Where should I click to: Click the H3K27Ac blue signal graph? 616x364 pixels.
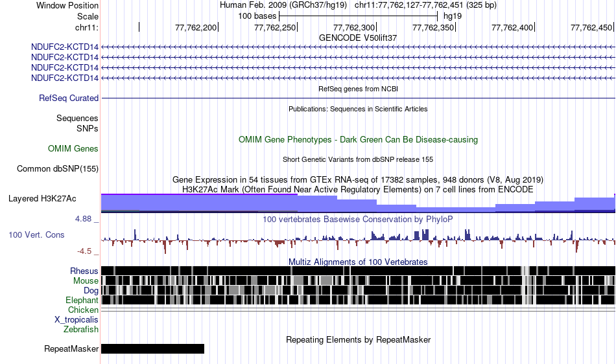click(358, 203)
